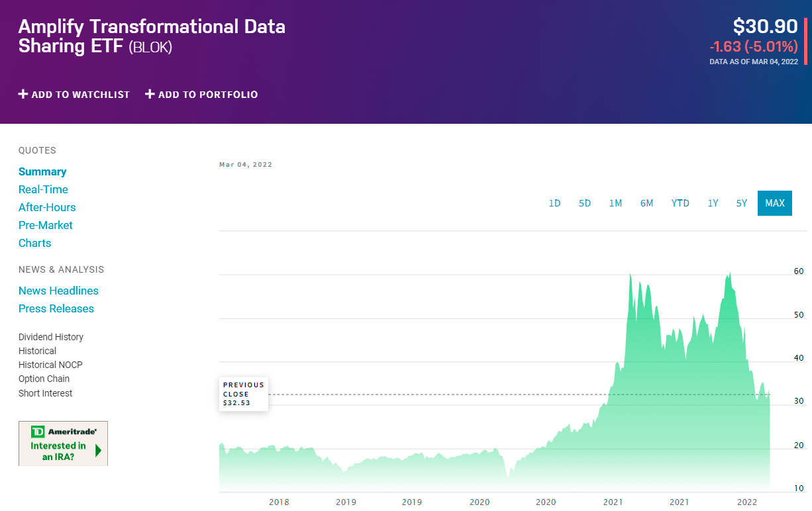
Task: Select the 5D chart range
Action: tap(585, 203)
